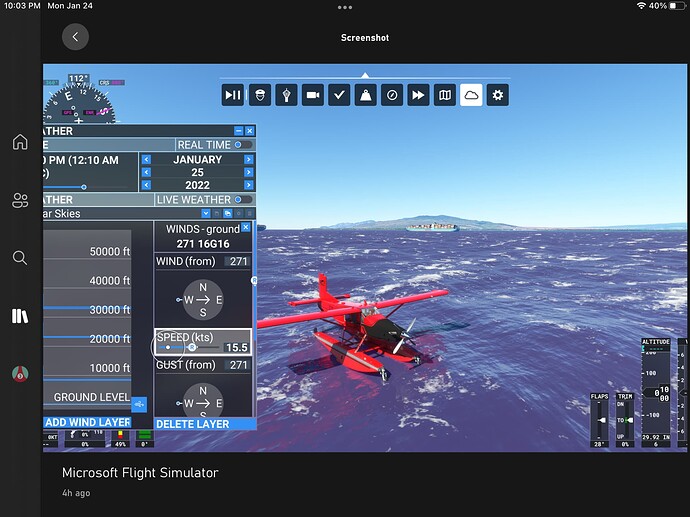The image size is (690, 517).
Task: Click the GROUND LEVEL label
Action: 92,397
